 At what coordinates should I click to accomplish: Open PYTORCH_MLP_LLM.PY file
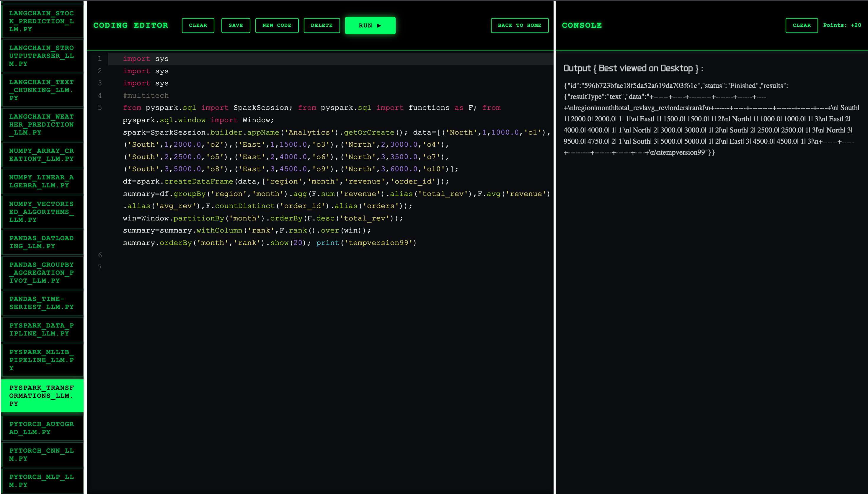pos(42,481)
